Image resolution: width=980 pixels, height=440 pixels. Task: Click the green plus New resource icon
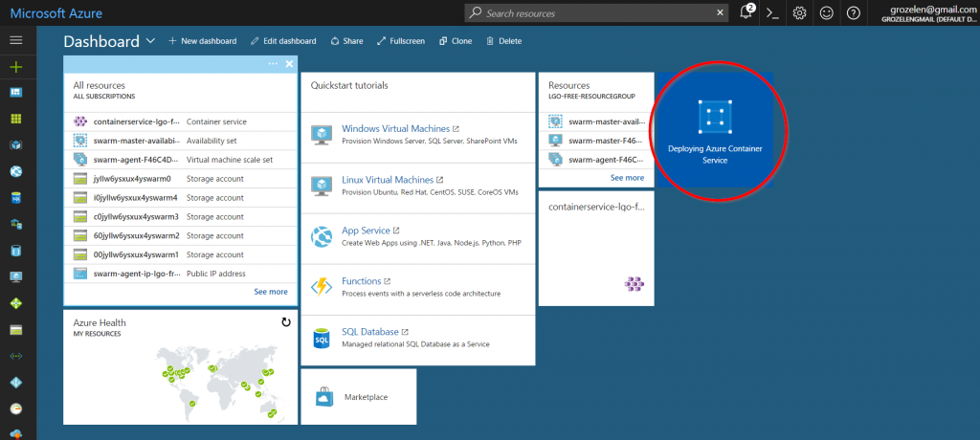tap(15, 67)
